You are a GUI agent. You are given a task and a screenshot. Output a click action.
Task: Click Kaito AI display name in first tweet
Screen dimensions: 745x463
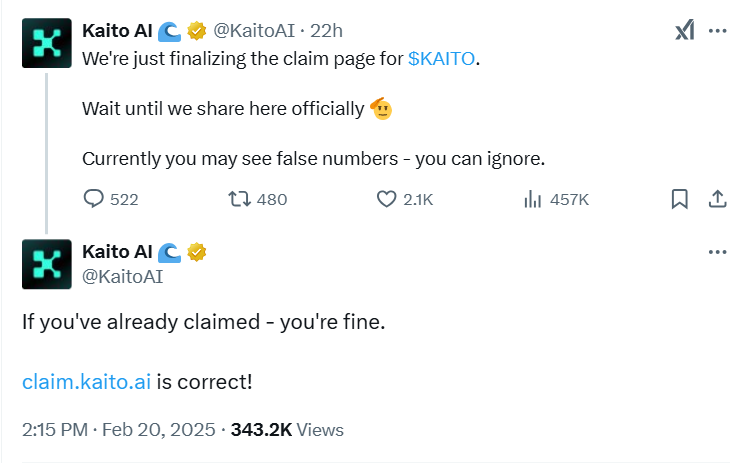coord(117,31)
